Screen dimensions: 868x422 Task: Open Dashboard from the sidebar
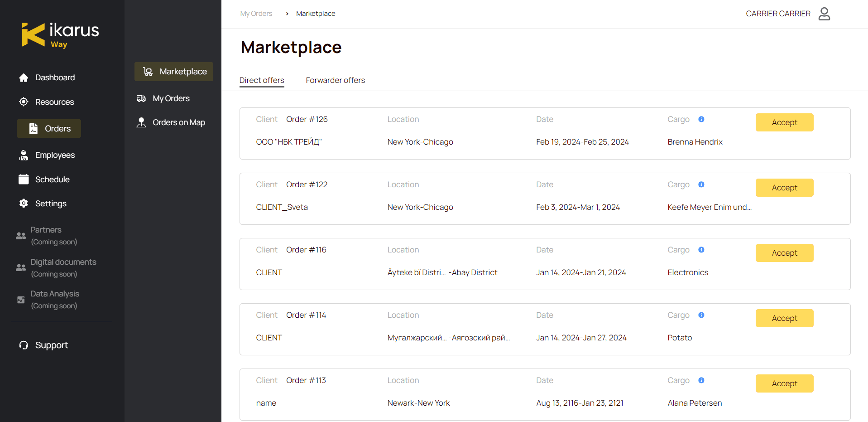pyautogui.click(x=47, y=78)
